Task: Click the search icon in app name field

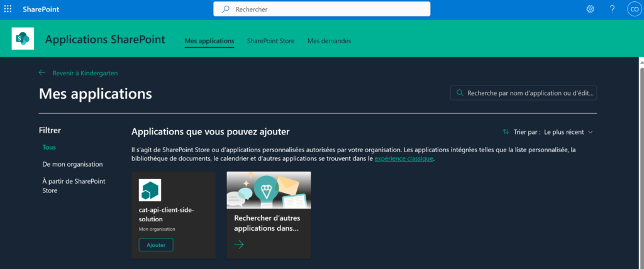Action: point(460,93)
